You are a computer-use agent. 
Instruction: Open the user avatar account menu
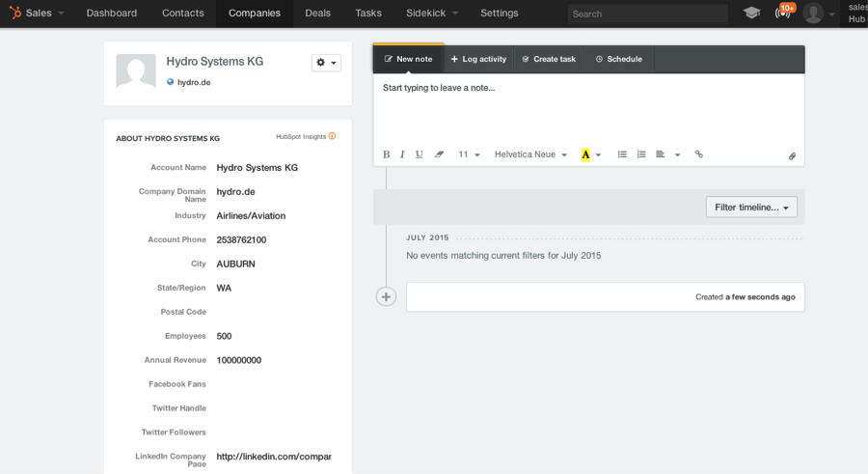coord(818,13)
